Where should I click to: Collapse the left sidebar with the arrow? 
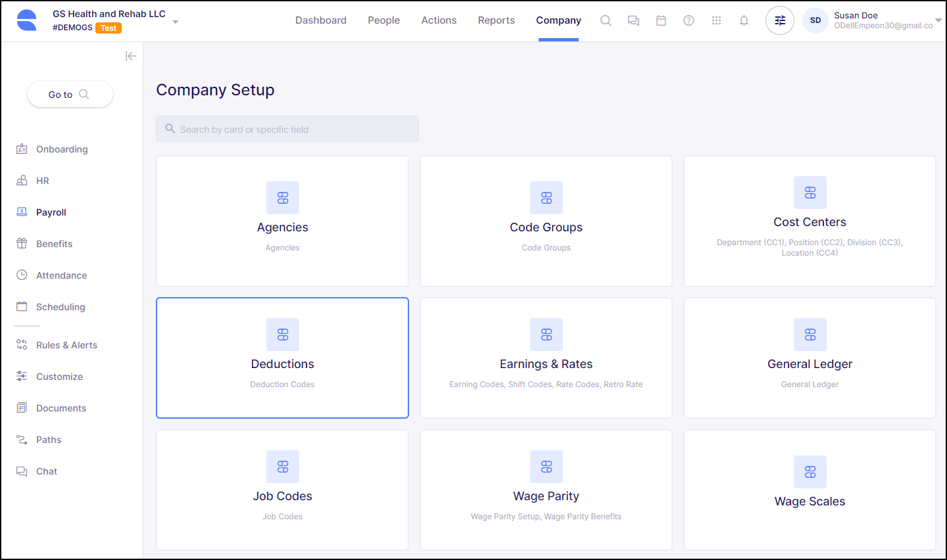131,56
